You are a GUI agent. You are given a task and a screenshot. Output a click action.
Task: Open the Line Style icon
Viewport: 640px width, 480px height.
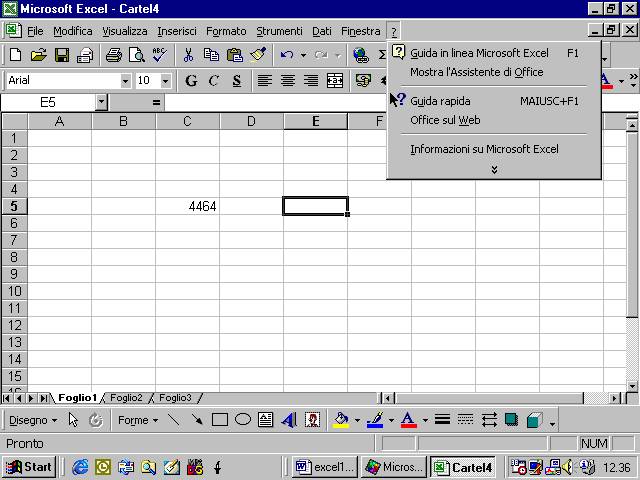442,420
